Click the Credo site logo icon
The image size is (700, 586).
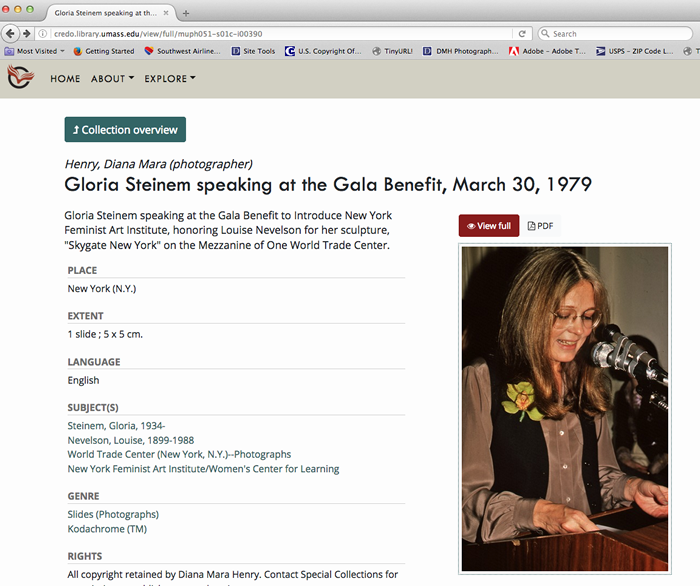coord(20,78)
